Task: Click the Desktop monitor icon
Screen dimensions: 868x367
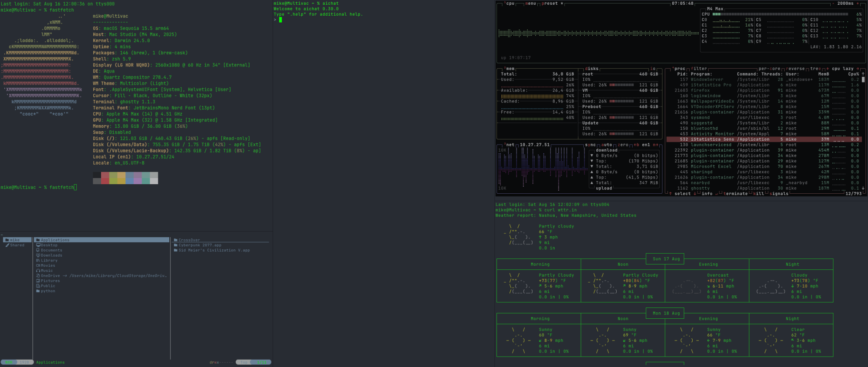Action: pos(38,245)
